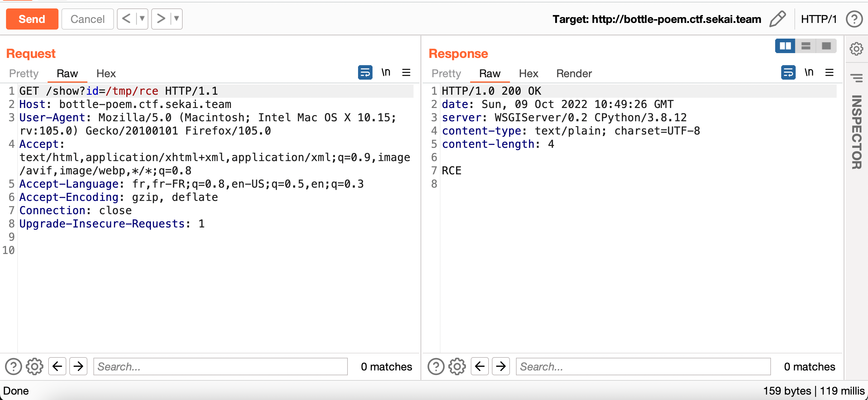Click the HTTP/1 protocol selector
This screenshot has width=868, height=400.
point(819,19)
